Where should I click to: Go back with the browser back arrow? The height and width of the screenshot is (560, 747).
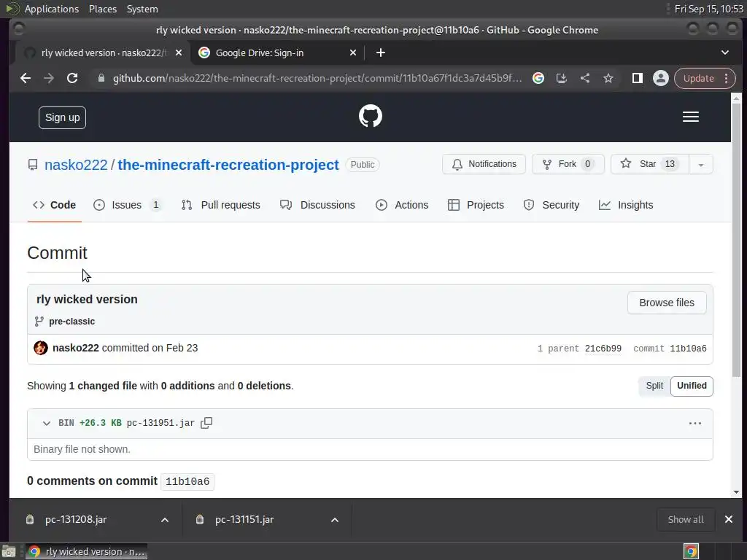click(26, 78)
